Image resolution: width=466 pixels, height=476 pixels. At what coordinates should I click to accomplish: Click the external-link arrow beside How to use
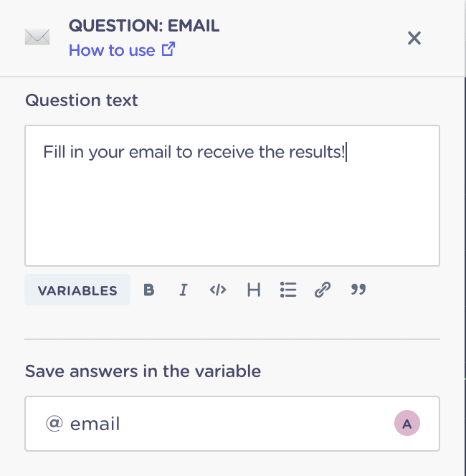pyautogui.click(x=169, y=50)
